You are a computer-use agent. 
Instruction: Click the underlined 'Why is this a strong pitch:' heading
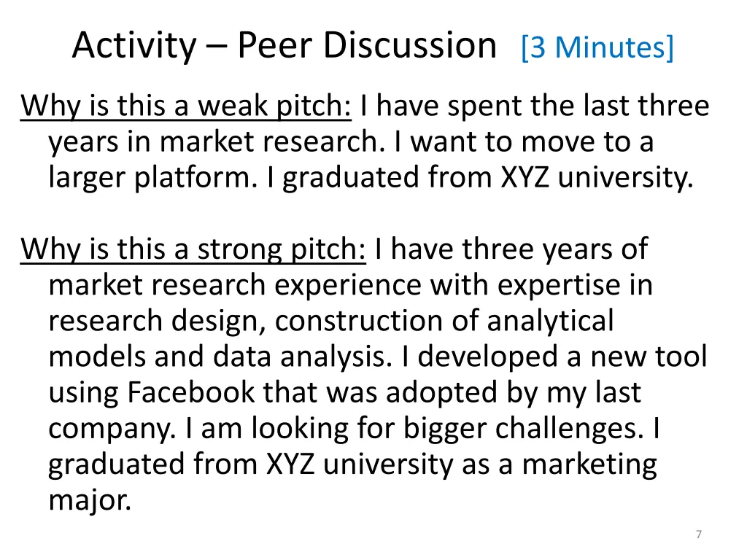click(x=193, y=249)
